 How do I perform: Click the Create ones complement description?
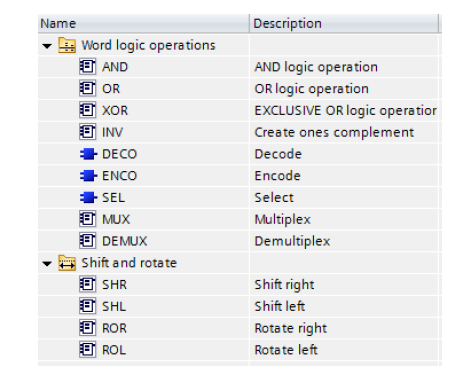334,133
